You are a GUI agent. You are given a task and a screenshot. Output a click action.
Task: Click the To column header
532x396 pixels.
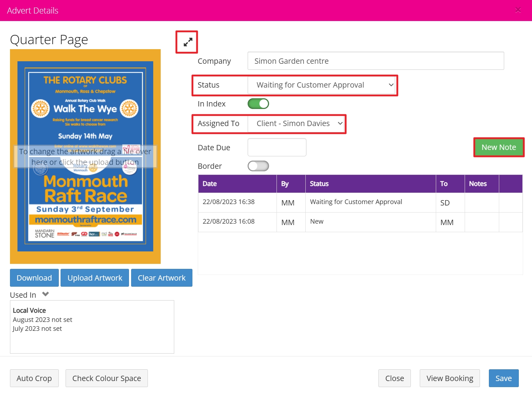click(450, 184)
